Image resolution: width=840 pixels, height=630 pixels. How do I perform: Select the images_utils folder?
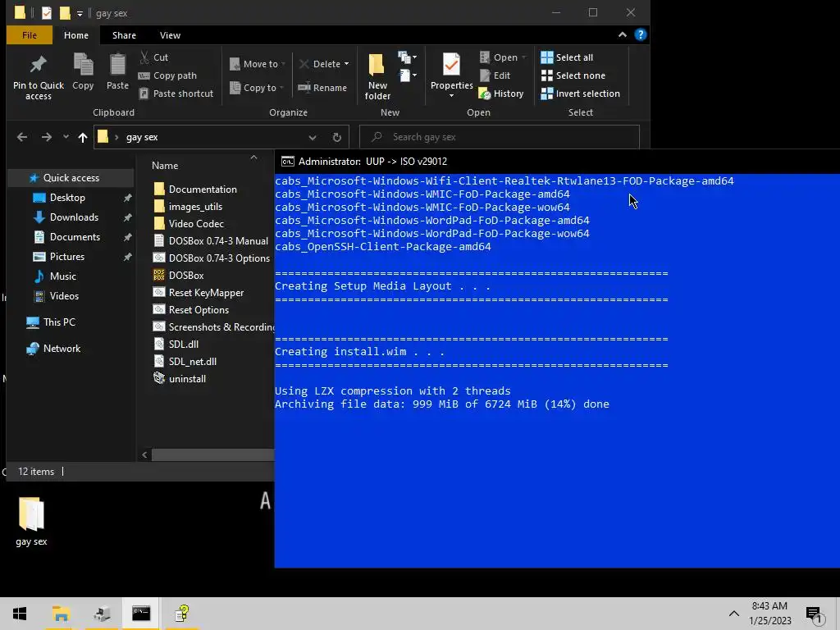195,206
